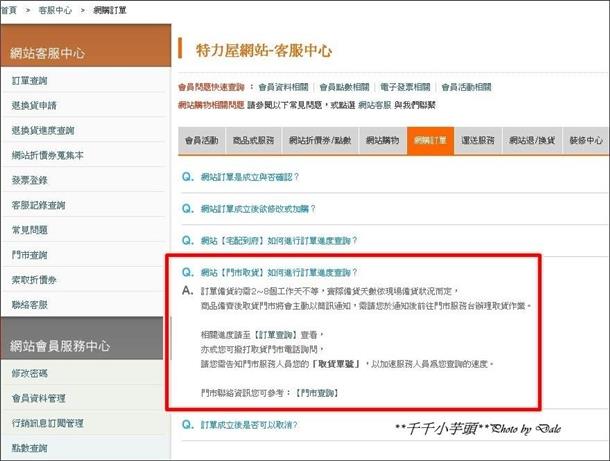This screenshot has height=461, width=610.
Task: Expand question 訂單成立後是否可以取消?
Action: point(249,425)
